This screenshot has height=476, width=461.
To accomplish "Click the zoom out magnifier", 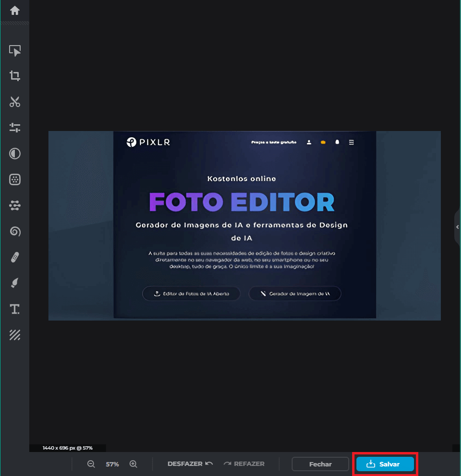I will point(91,464).
